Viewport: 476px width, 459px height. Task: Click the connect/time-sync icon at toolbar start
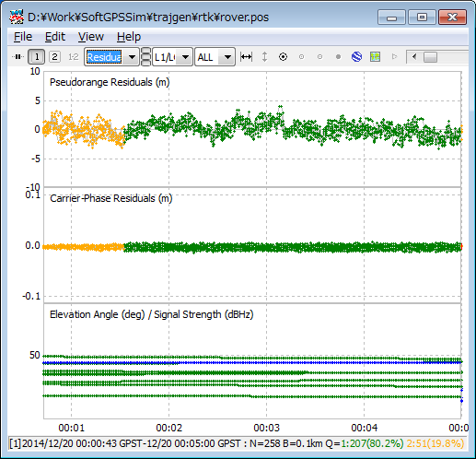[x=17, y=57]
